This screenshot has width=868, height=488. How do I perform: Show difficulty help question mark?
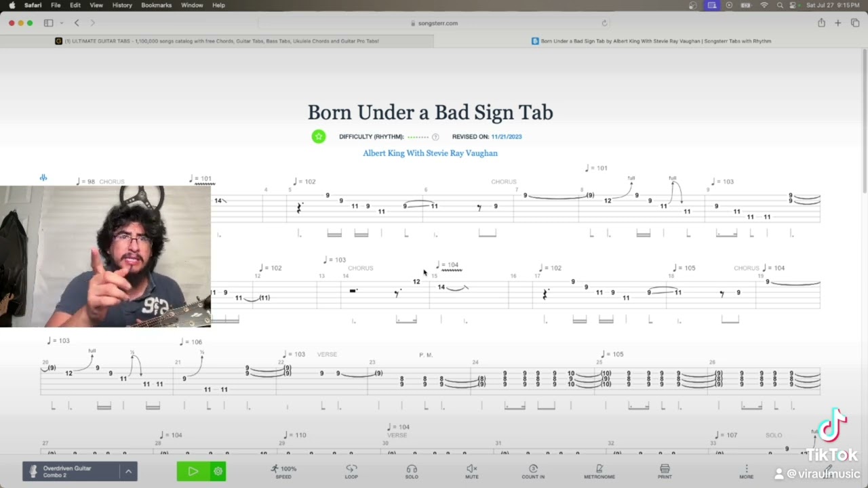tap(435, 137)
